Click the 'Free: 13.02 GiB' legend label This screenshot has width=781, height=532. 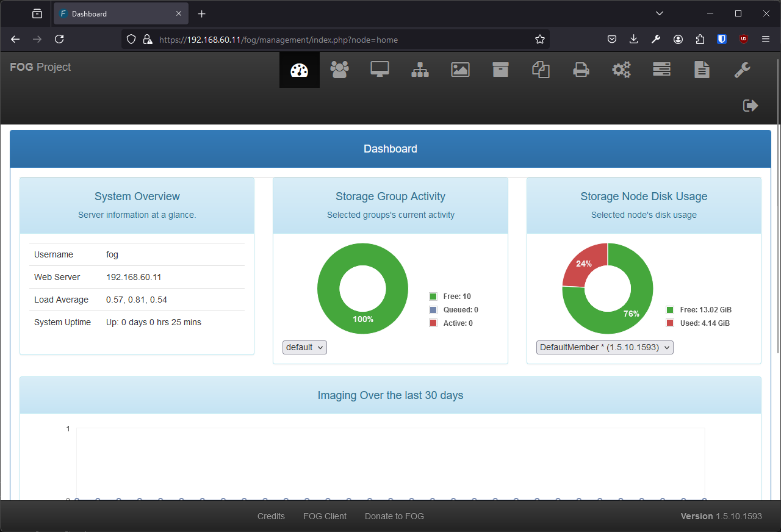pos(706,310)
